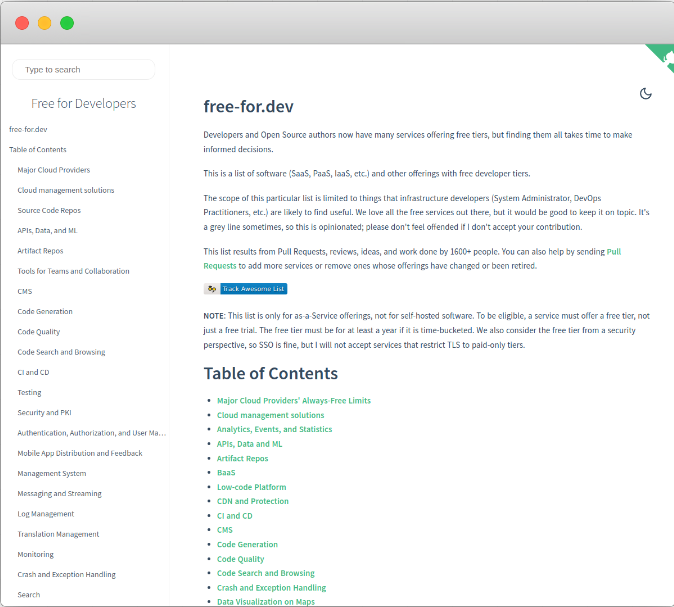
Task: Follow APIs, Data and ML contents link
Action: pos(249,444)
